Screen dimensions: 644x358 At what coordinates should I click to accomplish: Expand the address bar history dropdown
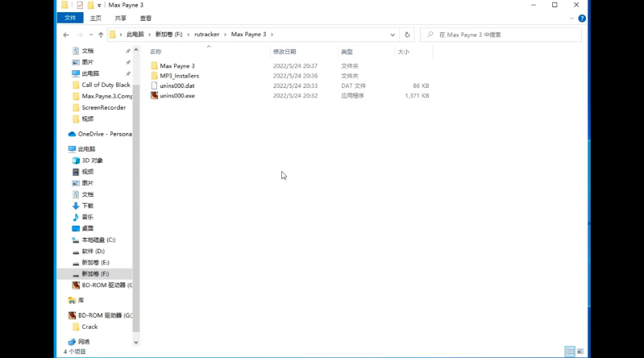pos(393,35)
